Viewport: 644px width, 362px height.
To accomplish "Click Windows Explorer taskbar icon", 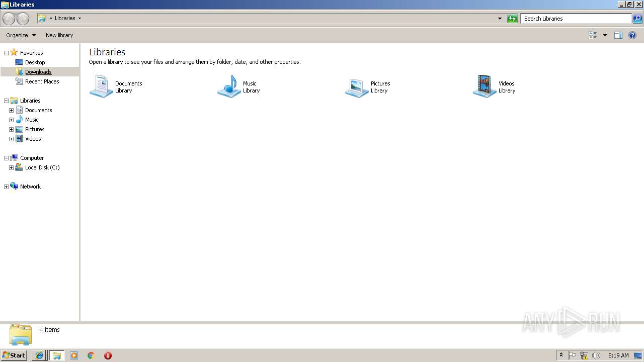I will (56, 355).
